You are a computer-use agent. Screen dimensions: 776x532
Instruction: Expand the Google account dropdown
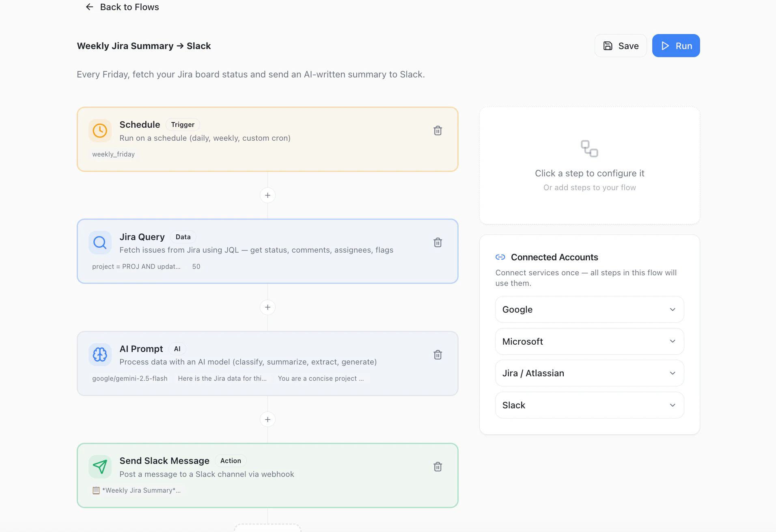tap(589, 309)
